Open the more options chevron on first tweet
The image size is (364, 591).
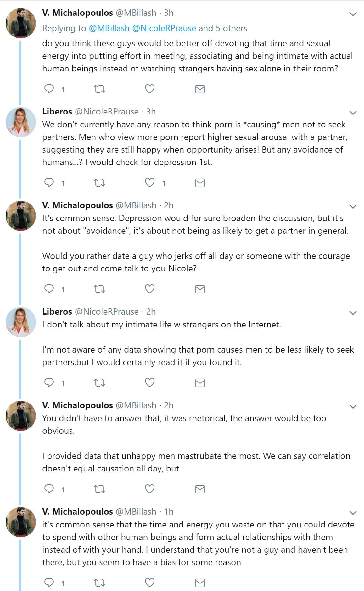(x=353, y=14)
